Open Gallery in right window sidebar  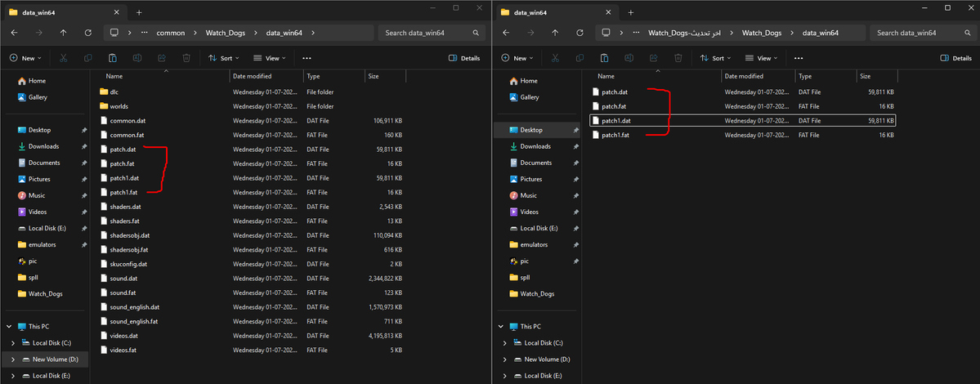(524, 96)
